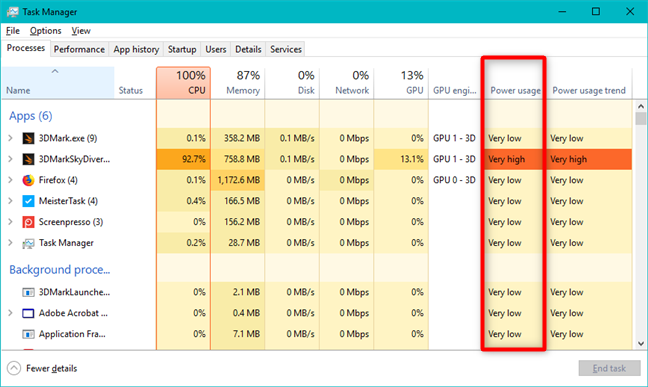648x387 pixels.
Task: Click the Fewer details arrow icon
Action: (14, 368)
